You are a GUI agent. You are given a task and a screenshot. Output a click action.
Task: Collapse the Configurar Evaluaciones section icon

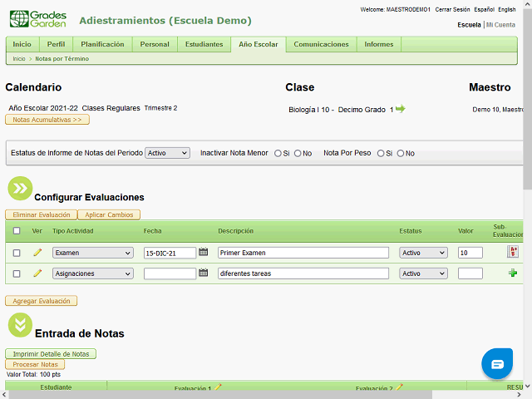point(19,188)
